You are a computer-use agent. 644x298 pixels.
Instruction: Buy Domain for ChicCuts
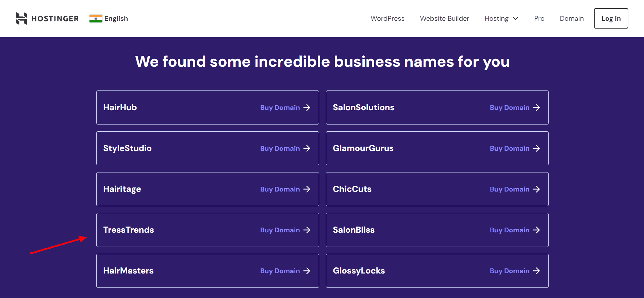click(509, 189)
